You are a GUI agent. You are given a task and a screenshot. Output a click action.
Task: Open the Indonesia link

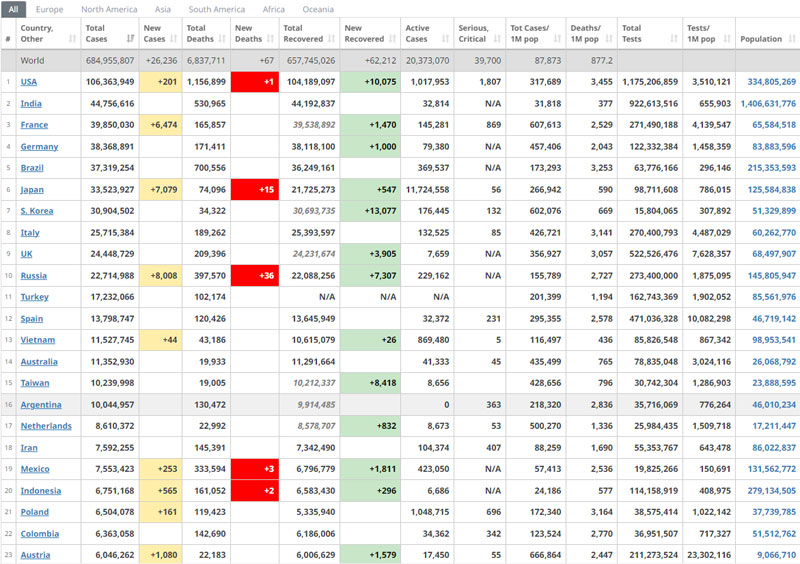coord(41,491)
